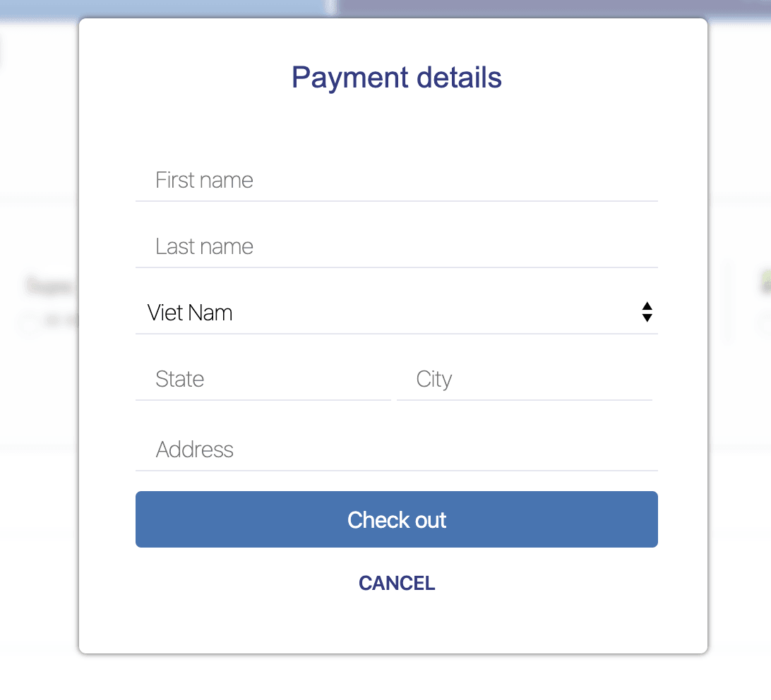Screen dimensions: 771x700
Task: Click the 'Viet Nam' selected country text
Action: point(190,313)
